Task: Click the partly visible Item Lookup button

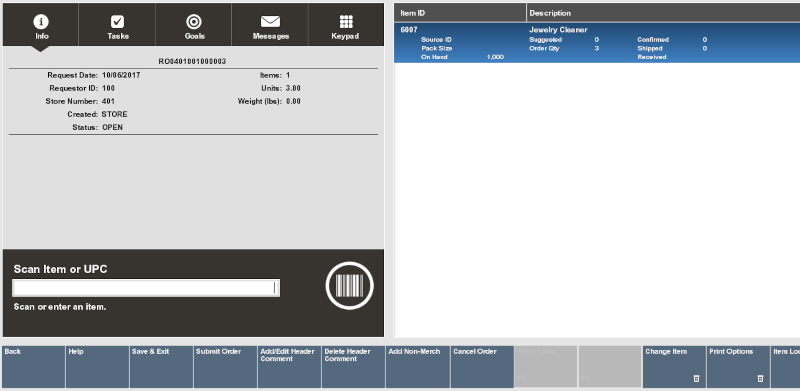Action: coord(786,367)
